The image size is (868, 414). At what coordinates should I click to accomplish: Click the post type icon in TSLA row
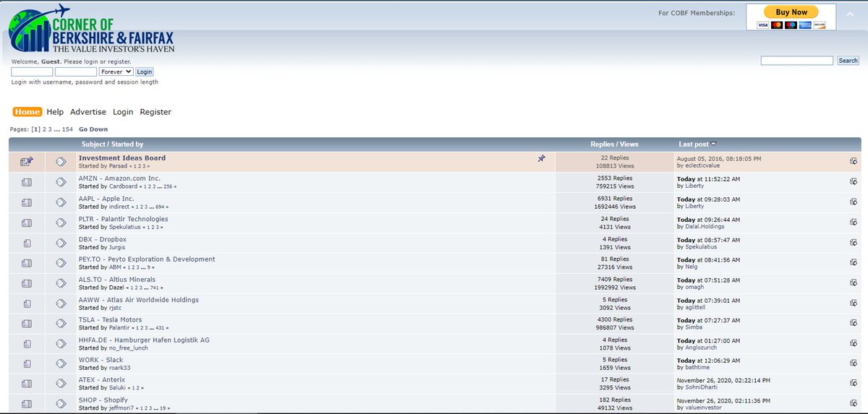click(61, 323)
